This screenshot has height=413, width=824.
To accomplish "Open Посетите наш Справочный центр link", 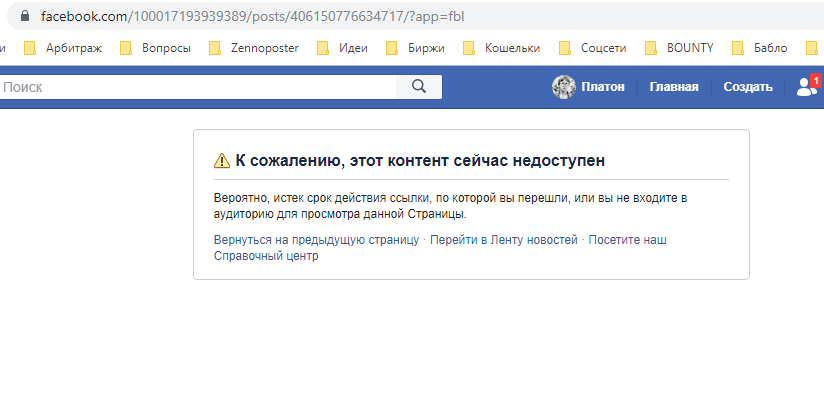I will [440, 248].
